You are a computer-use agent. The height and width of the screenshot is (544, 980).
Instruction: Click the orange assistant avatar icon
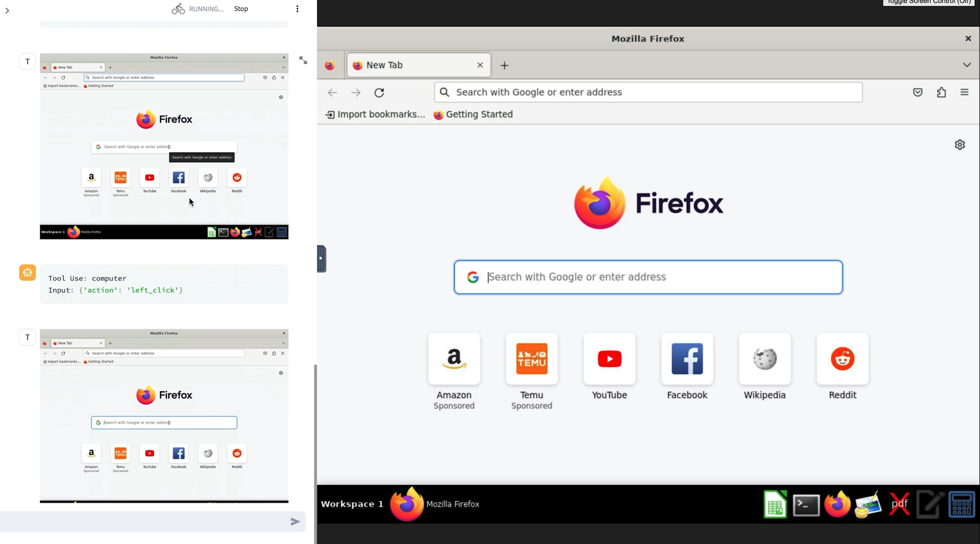point(27,273)
